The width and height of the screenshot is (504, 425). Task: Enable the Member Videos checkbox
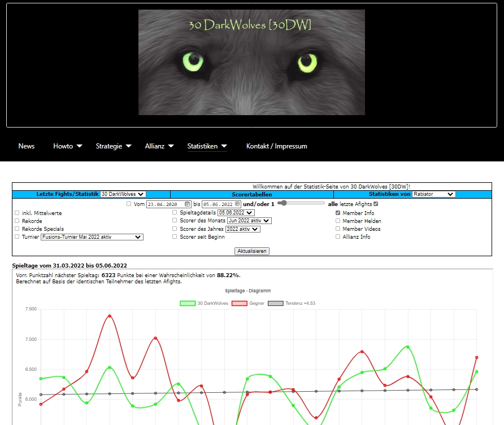[338, 229]
